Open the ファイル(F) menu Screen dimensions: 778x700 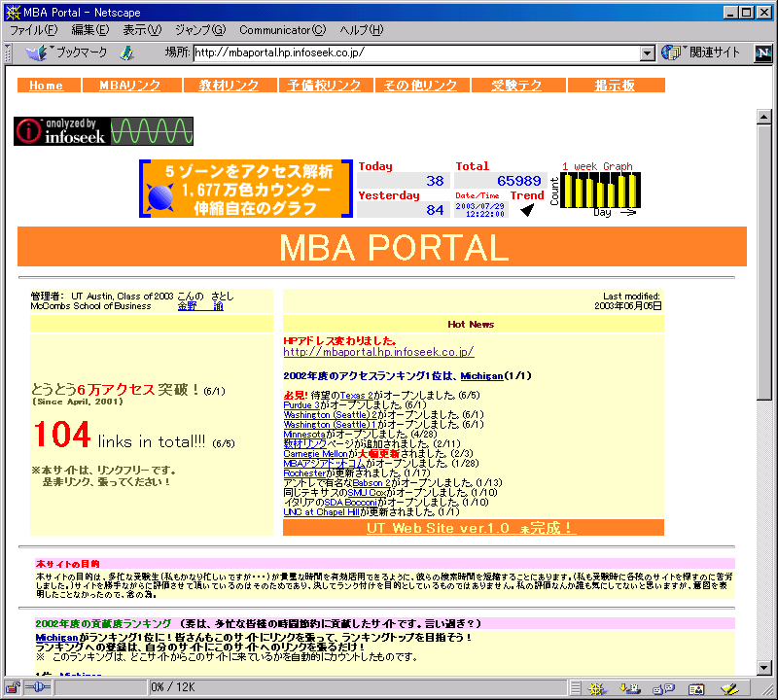pyautogui.click(x=33, y=30)
